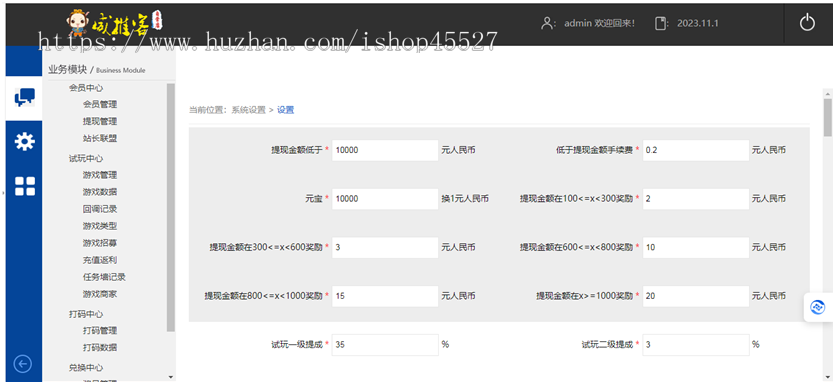
Task: Open 游戏类型 menu item
Action: pos(100,226)
